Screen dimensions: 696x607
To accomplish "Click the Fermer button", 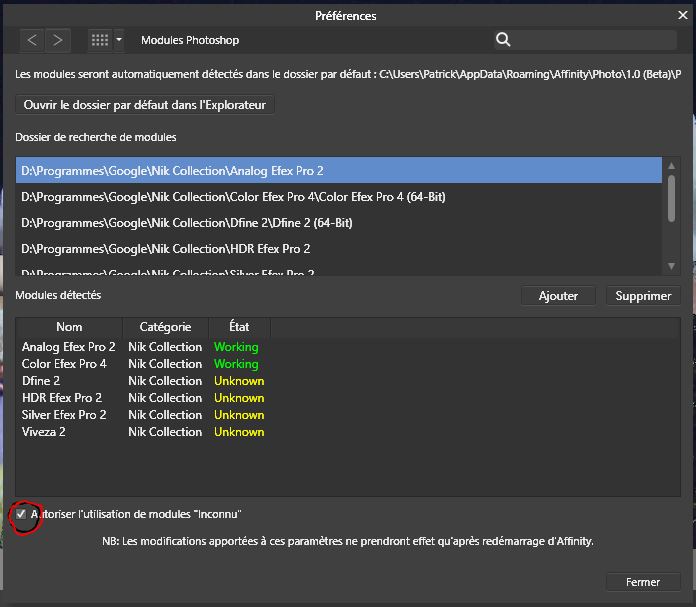I will click(643, 582).
